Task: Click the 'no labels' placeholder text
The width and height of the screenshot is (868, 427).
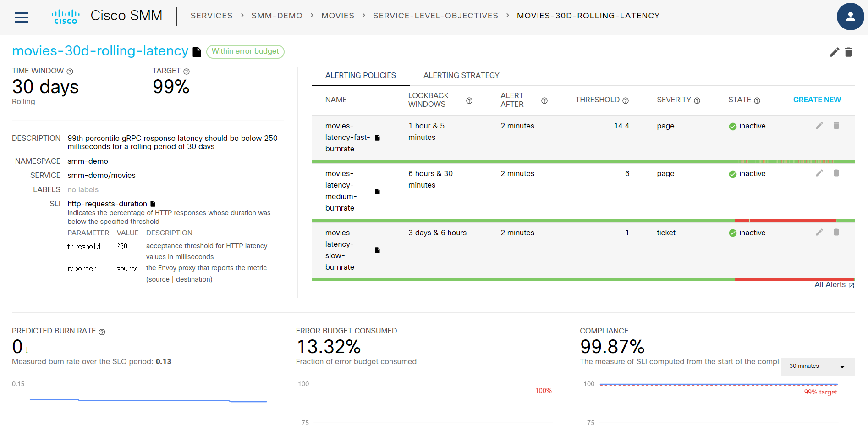Action: [83, 189]
